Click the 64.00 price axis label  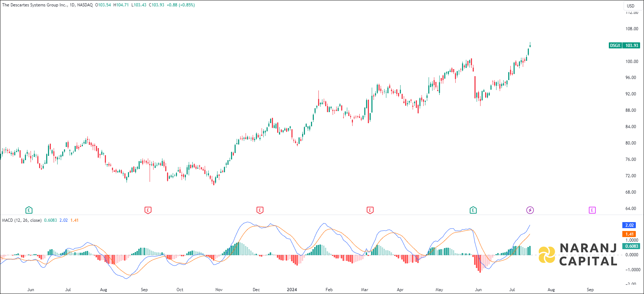[631, 209]
